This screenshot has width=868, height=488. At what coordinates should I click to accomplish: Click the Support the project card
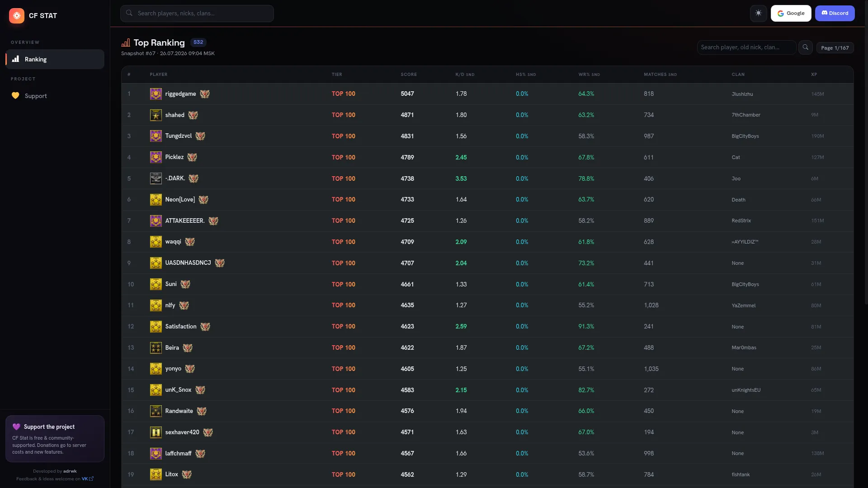point(55,439)
